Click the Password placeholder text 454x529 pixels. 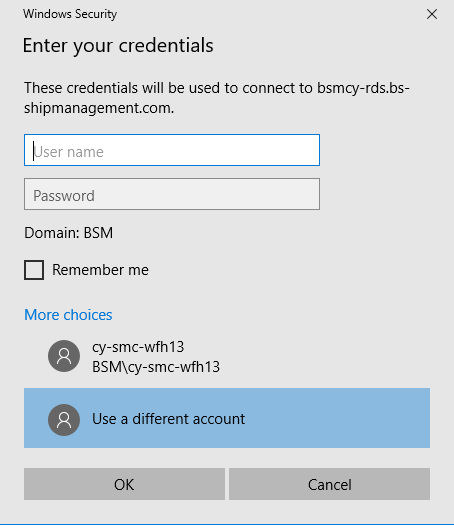(64, 196)
